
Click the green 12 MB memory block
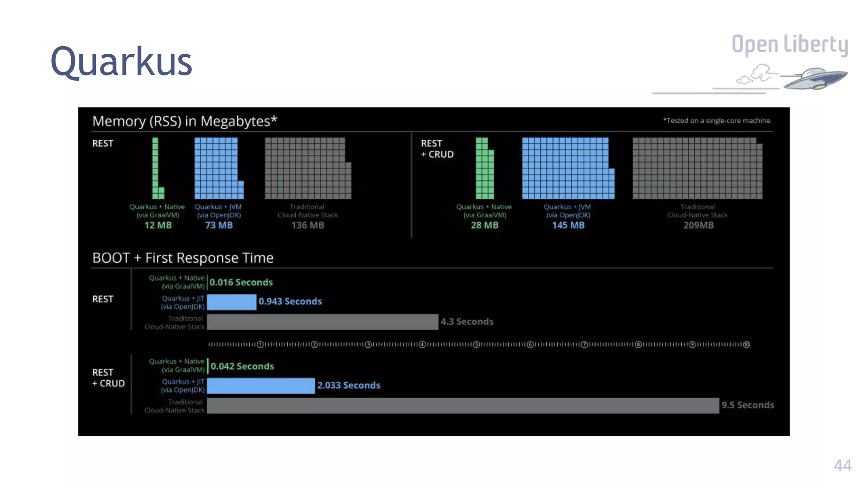156,168
